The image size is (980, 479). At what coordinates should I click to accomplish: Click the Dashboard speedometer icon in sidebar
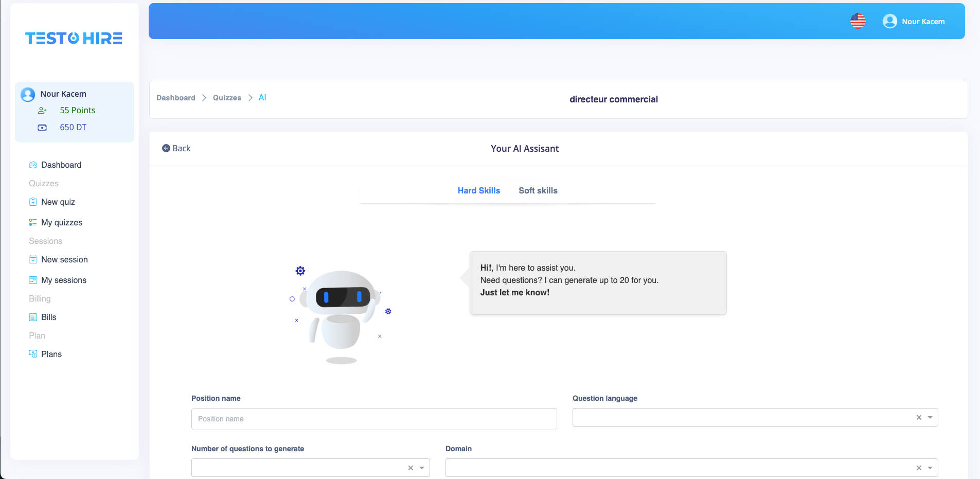pyautogui.click(x=33, y=165)
